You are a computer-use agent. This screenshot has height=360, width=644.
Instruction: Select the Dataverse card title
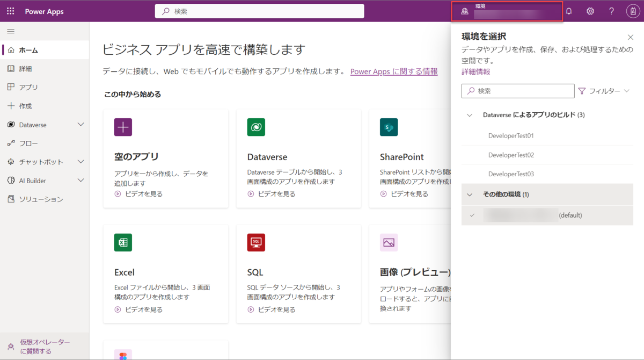coord(267,157)
